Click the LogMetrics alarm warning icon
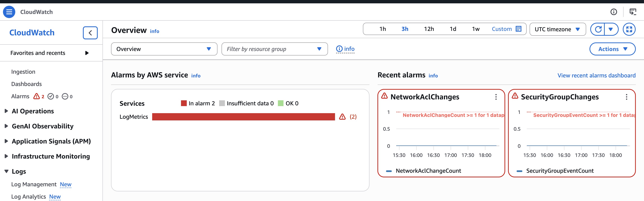 click(342, 117)
